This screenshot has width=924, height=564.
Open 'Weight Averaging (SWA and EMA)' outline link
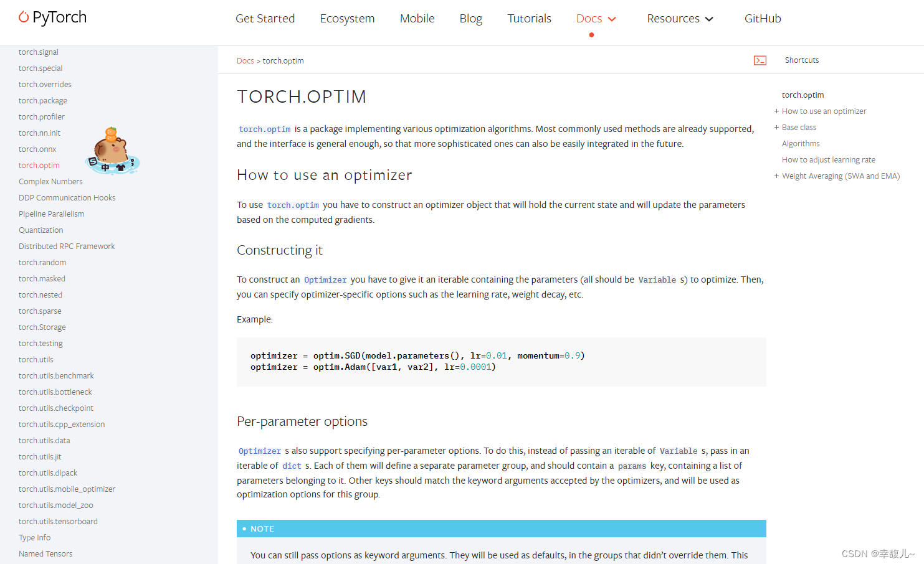[841, 176]
